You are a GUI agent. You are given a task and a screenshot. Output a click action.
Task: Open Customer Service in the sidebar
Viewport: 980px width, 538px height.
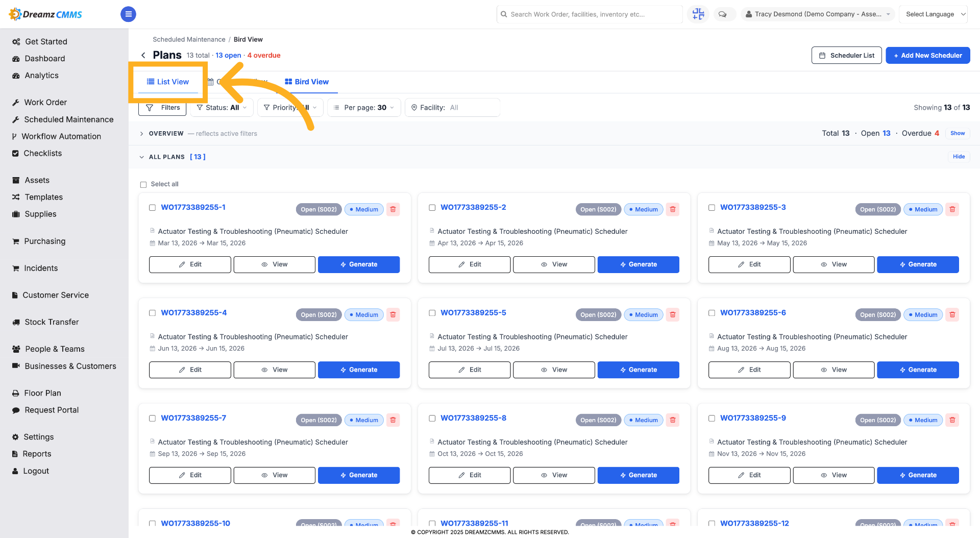pos(50,295)
